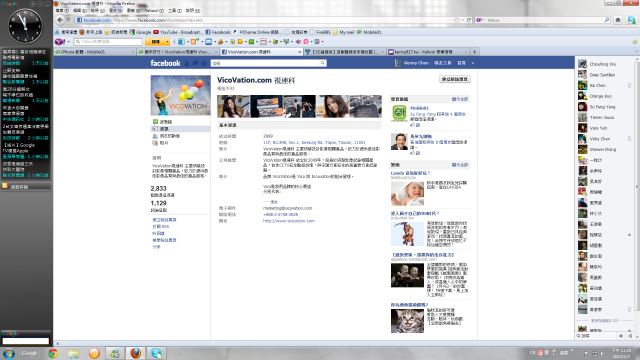
Task: Open the address bar history dropdown arrow
Action: tap(463, 20)
